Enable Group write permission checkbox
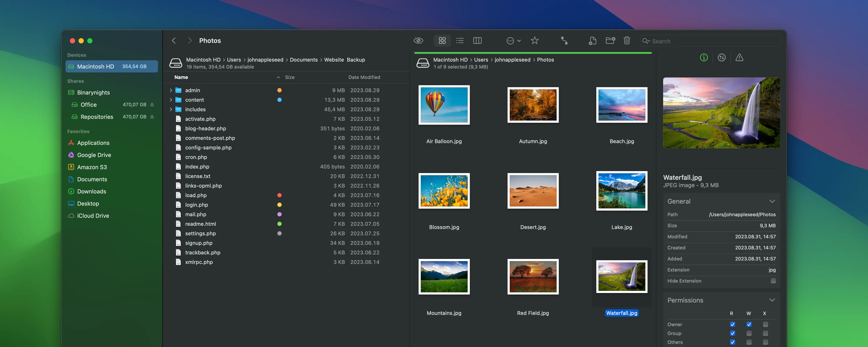Image resolution: width=868 pixels, height=347 pixels. click(x=749, y=333)
